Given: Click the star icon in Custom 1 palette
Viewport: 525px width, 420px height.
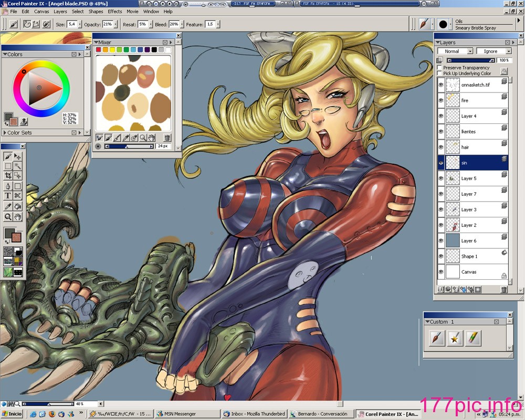Looking at the screenshot, I should [x=454, y=338].
